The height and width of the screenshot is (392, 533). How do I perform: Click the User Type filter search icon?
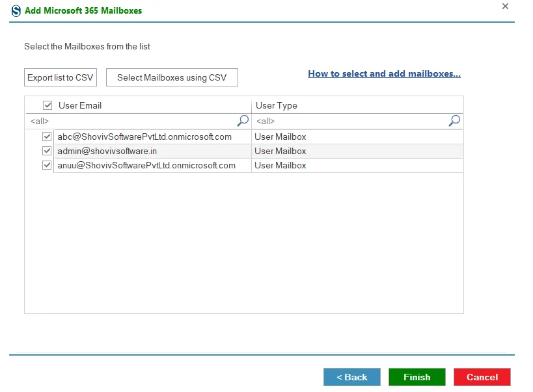tap(454, 120)
